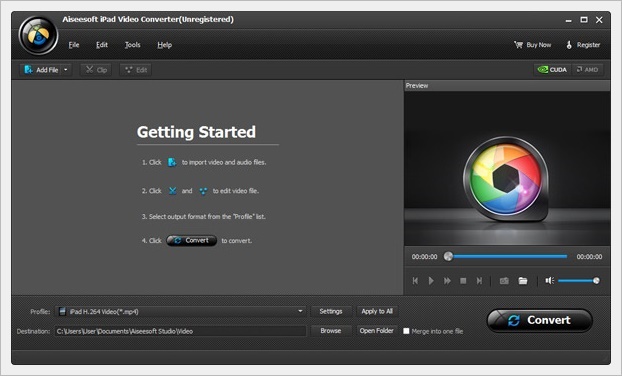Skip to next clip in preview
622x376 pixels.
click(479, 281)
